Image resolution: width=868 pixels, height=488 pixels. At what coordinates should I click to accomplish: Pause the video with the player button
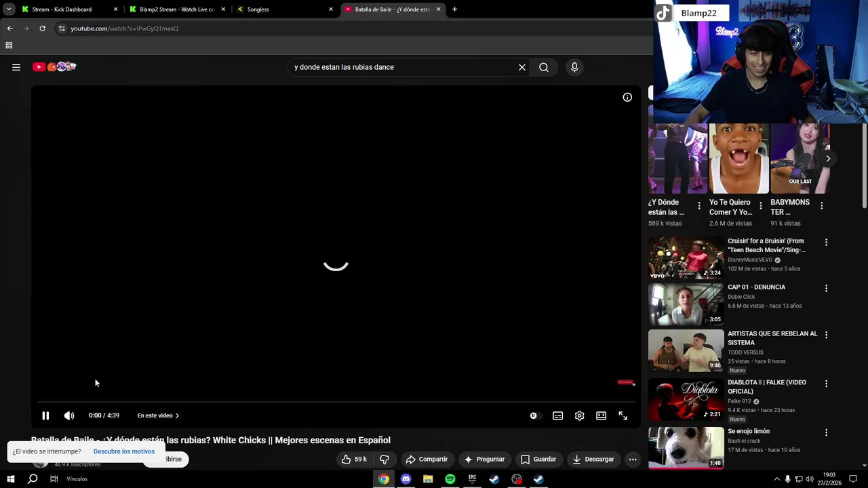click(x=45, y=415)
